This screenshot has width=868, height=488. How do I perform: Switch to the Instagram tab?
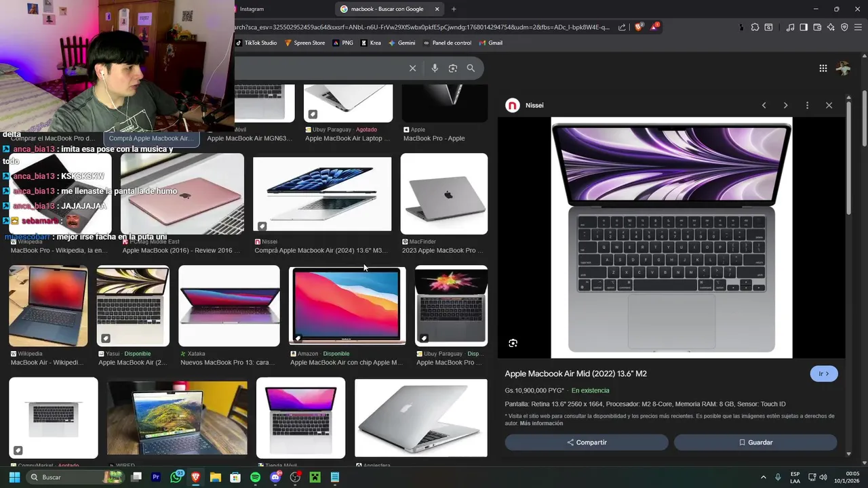tap(252, 9)
